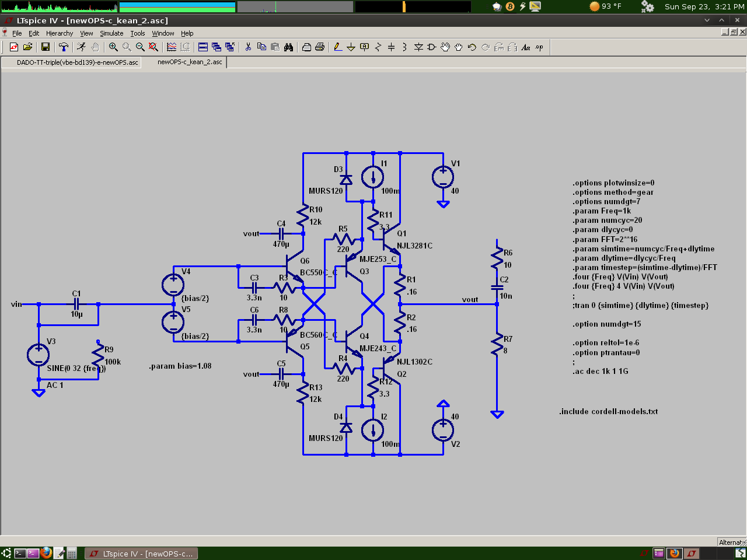Image resolution: width=747 pixels, height=560 pixels.
Task: Click the .ac dec 1k 1 1G directive
Action: pyautogui.click(x=601, y=371)
